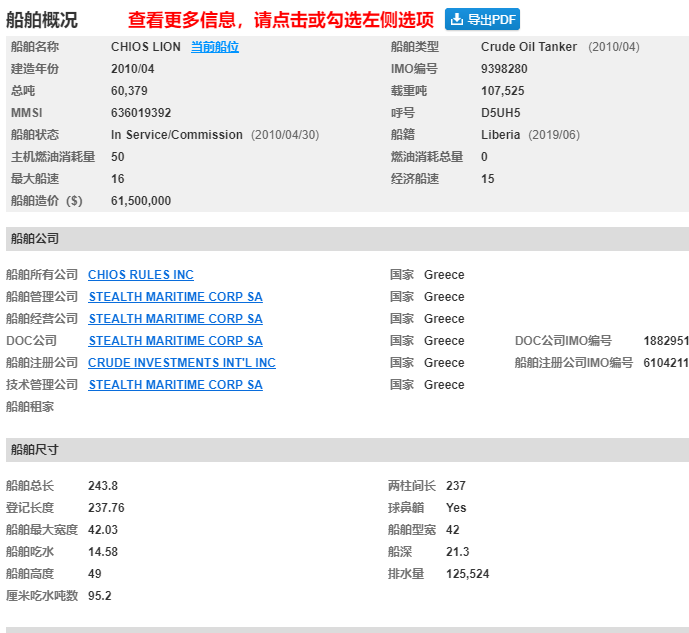Select flag value Liberia
The height and width of the screenshot is (633, 689).
[500, 135]
